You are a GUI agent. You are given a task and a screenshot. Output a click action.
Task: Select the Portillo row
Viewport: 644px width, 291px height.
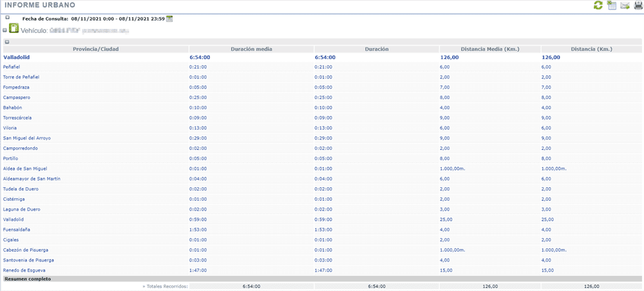coord(322,158)
